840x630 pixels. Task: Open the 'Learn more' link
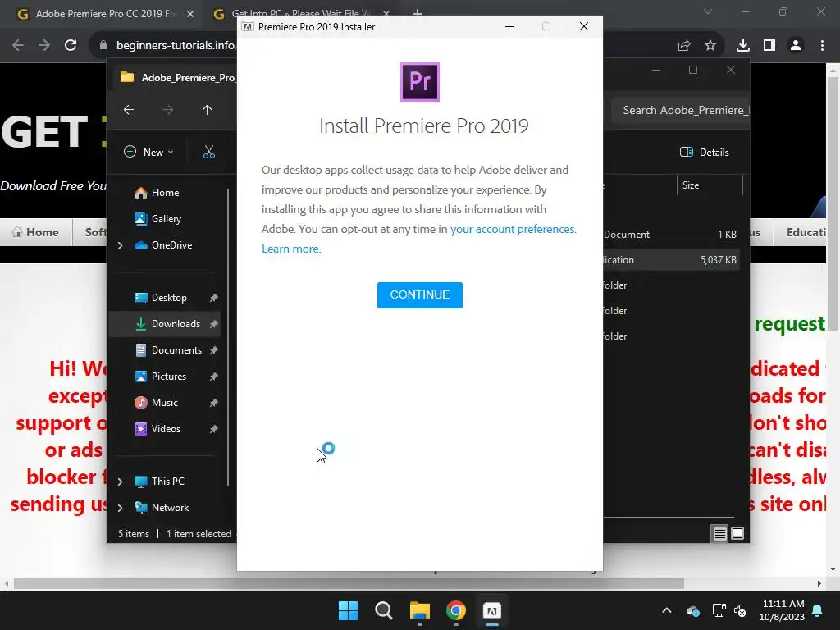click(x=291, y=249)
